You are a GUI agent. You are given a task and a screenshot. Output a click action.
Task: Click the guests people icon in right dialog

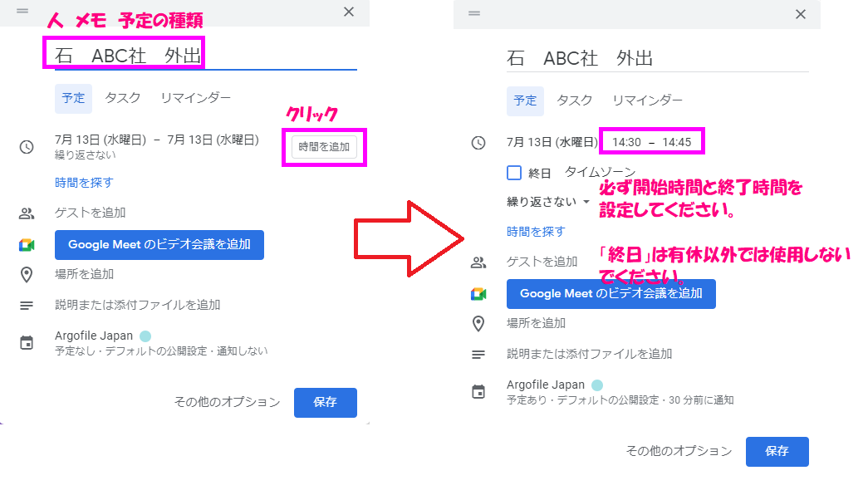pos(478,262)
